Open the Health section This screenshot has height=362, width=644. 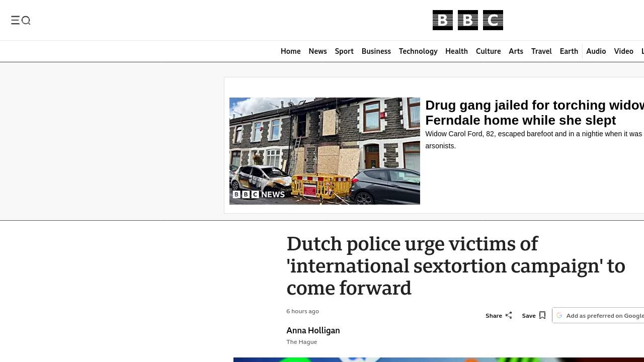pos(456,51)
